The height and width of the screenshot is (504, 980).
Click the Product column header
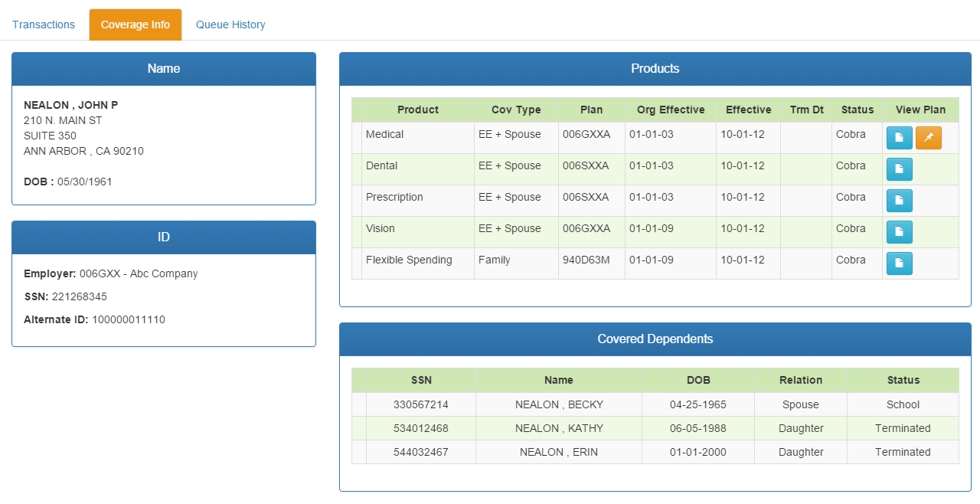(417, 110)
